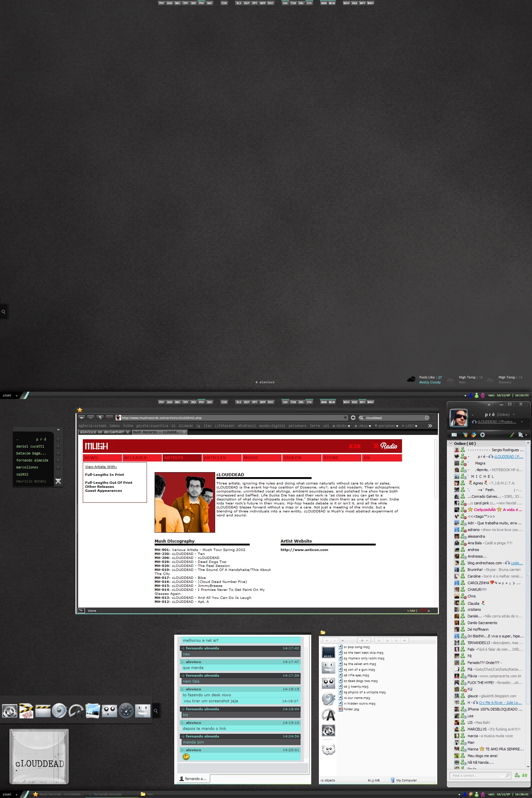
Task: Select 09 physics of a unicycle.mp3
Action: 362,692
